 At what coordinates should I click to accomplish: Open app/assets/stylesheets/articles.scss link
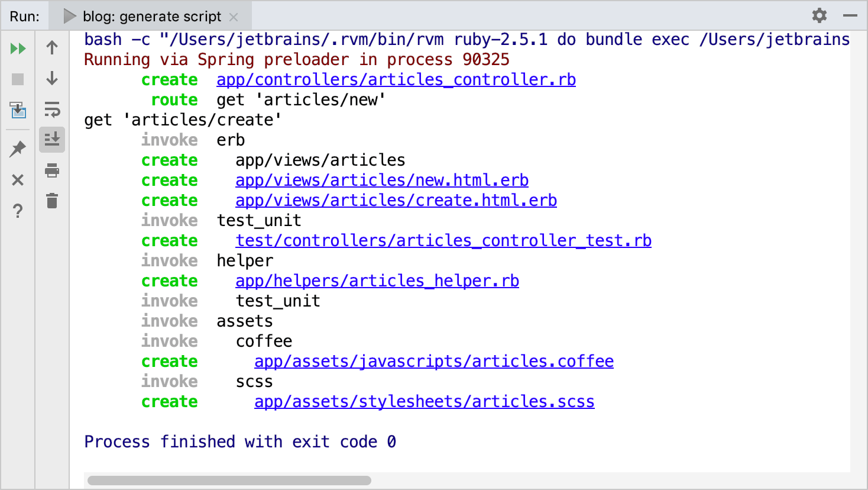click(x=424, y=401)
